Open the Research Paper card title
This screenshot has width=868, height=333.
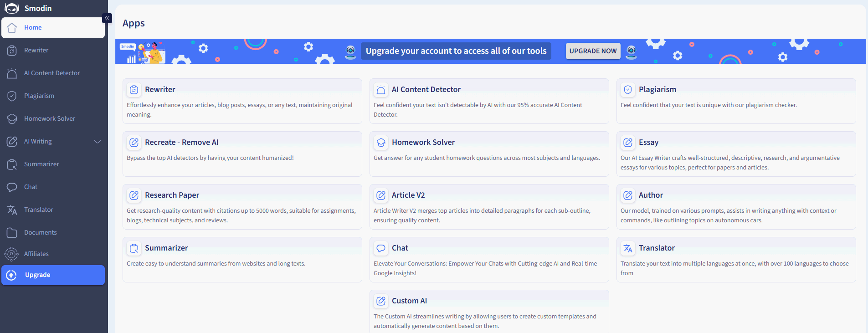[x=172, y=195]
